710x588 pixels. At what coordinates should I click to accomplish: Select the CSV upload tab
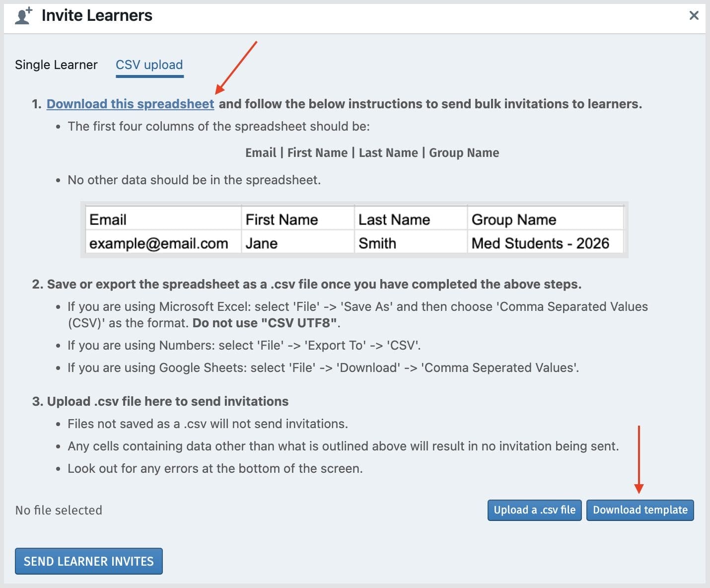click(149, 65)
